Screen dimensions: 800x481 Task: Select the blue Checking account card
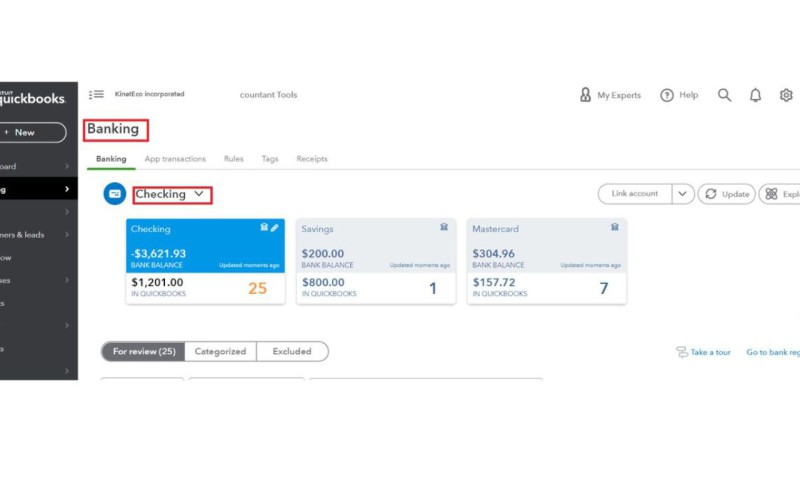206,261
